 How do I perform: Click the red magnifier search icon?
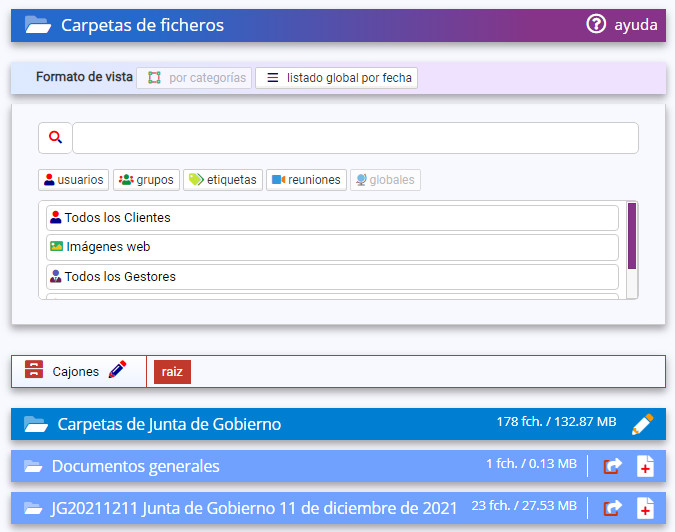pos(55,138)
